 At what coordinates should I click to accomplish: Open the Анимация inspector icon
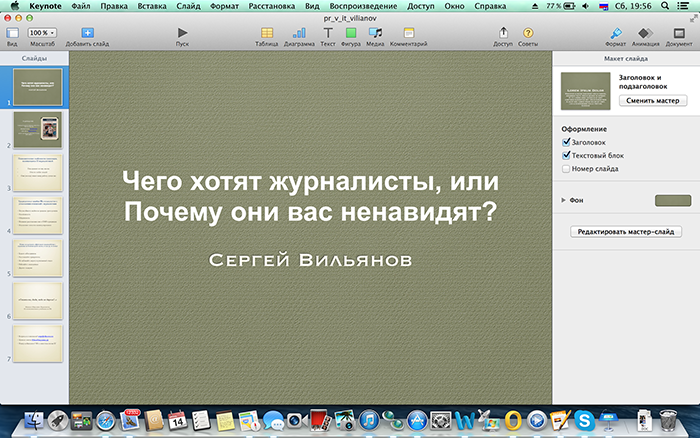click(645, 33)
